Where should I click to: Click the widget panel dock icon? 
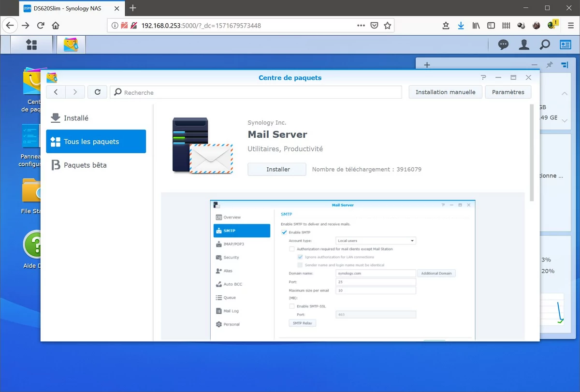565,65
